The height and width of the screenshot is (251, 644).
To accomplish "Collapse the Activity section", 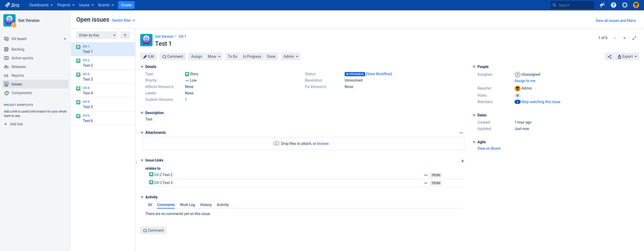I will (x=142, y=197).
